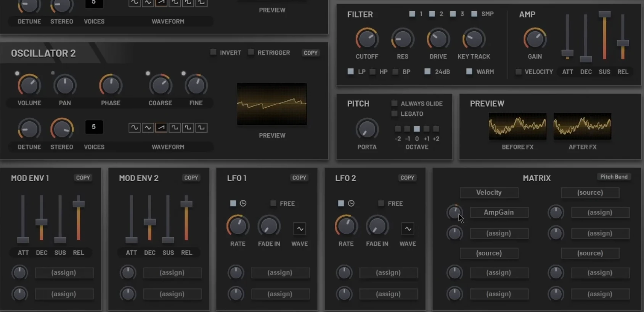Enable Always Glide in Pitch section
The width and height of the screenshot is (644, 312).
point(395,103)
